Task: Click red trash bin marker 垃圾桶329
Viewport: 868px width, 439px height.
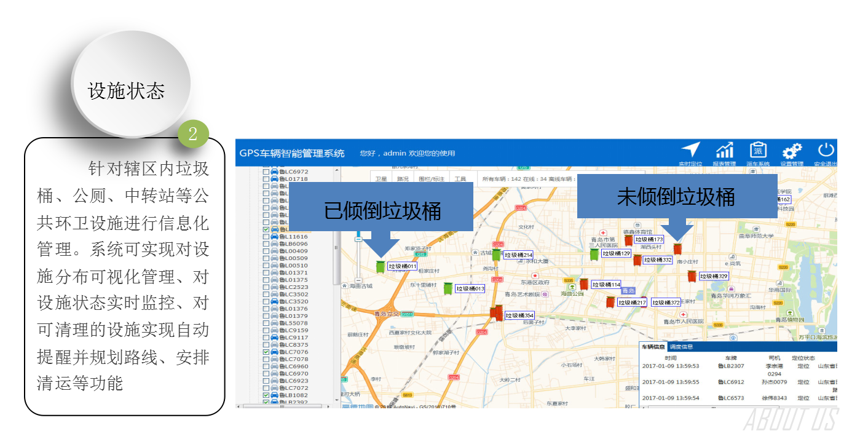Action: [x=693, y=277]
